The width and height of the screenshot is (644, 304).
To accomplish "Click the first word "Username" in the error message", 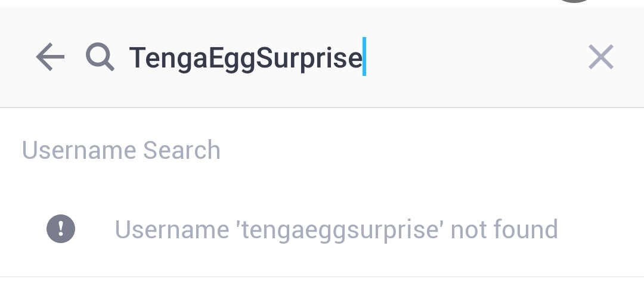I will pos(172,229).
